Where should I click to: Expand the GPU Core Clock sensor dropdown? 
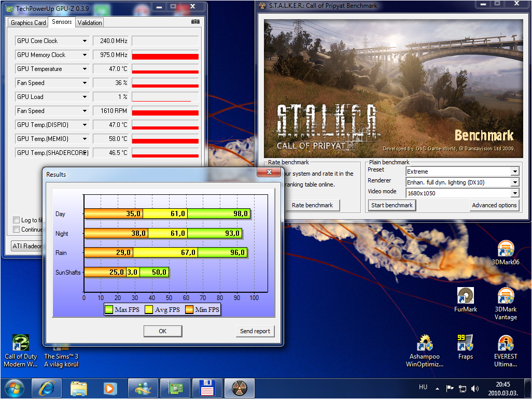pos(85,41)
